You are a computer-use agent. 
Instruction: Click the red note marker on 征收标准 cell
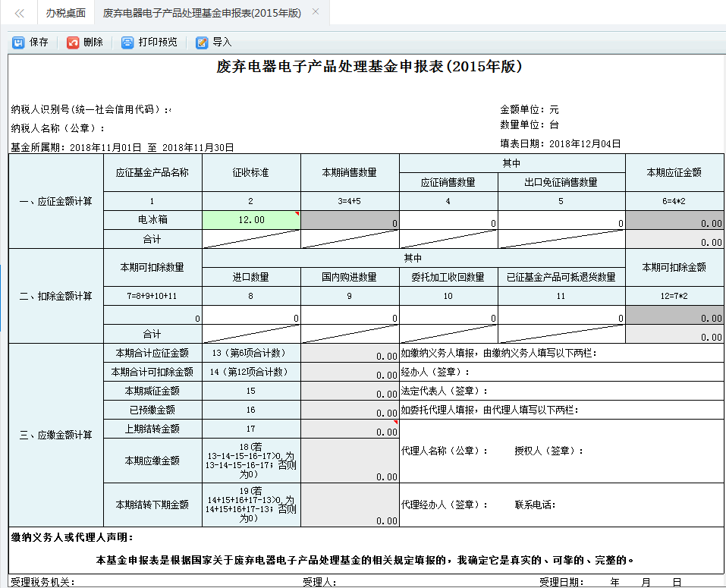point(297,215)
